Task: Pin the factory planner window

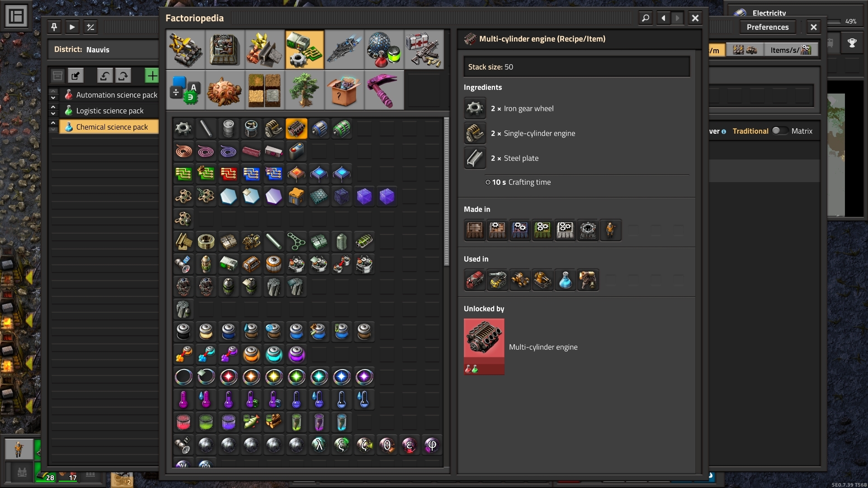Action: [x=54, y=27]
